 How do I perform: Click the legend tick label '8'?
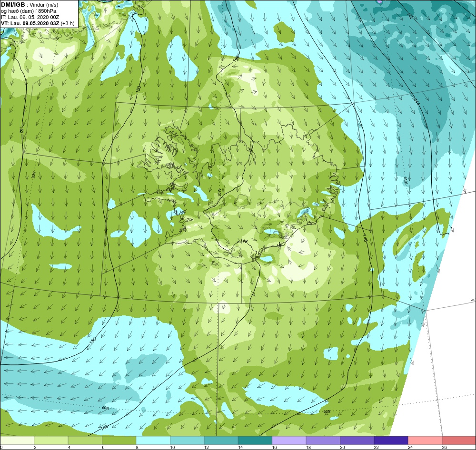pyautogui.click(x=137, y=447)
